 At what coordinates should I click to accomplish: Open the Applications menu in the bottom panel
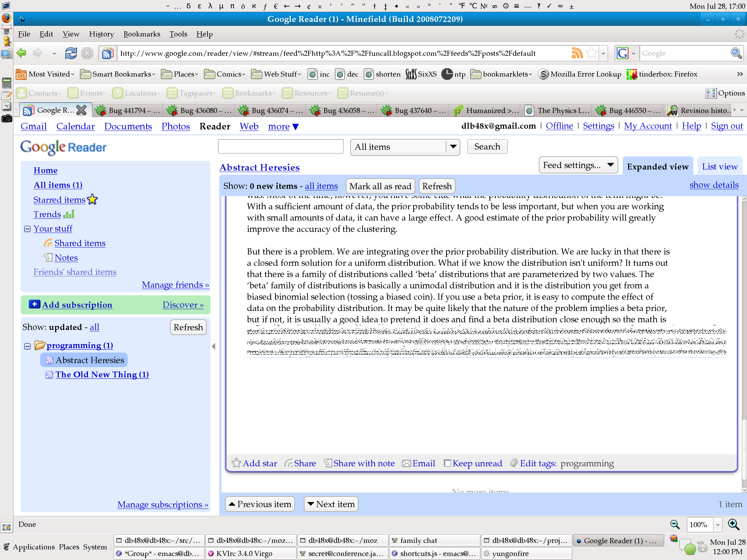click(34, 547)
